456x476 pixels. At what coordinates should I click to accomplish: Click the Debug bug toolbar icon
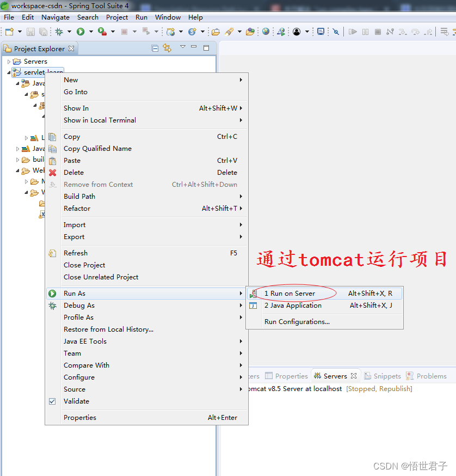(x=59, y=32)
